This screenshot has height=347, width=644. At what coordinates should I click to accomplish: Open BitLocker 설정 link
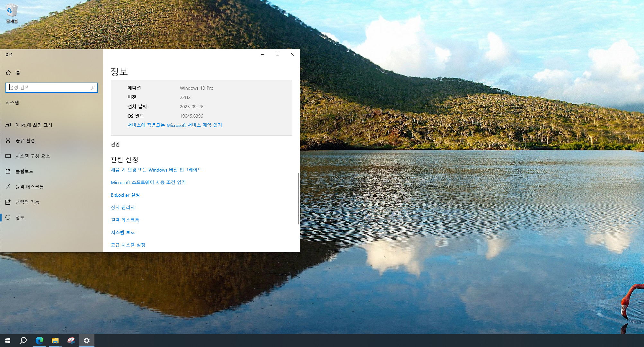[x=125, y=195]
